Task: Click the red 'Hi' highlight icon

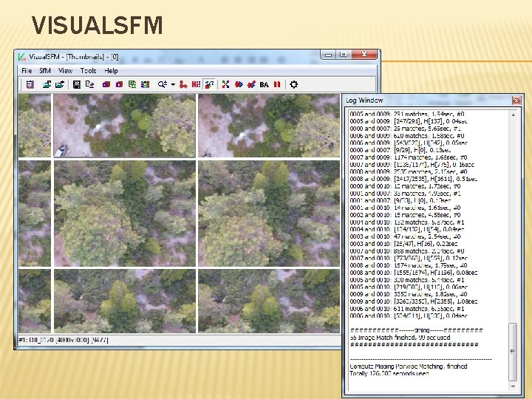Action: [x=196, y=84]
